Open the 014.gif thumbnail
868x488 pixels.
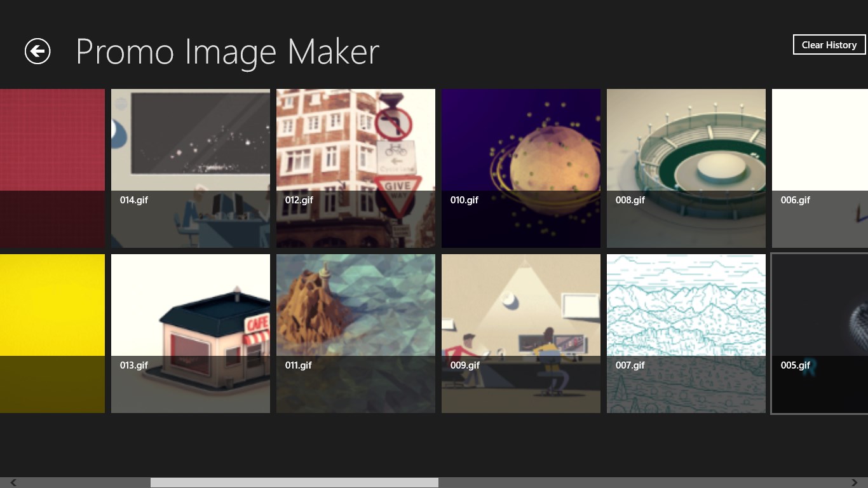[191, 168]
